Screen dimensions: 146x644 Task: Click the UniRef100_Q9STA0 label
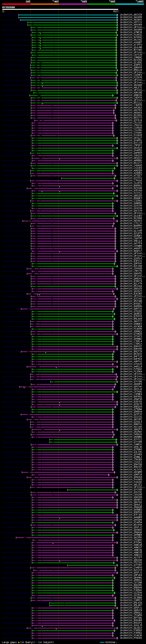131,387
